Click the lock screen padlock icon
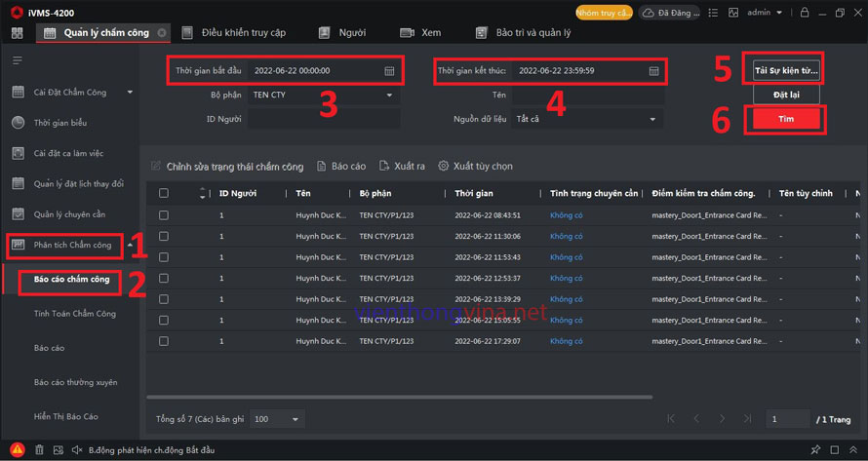This screenshot has height=461, width=868. coord(804,13)
